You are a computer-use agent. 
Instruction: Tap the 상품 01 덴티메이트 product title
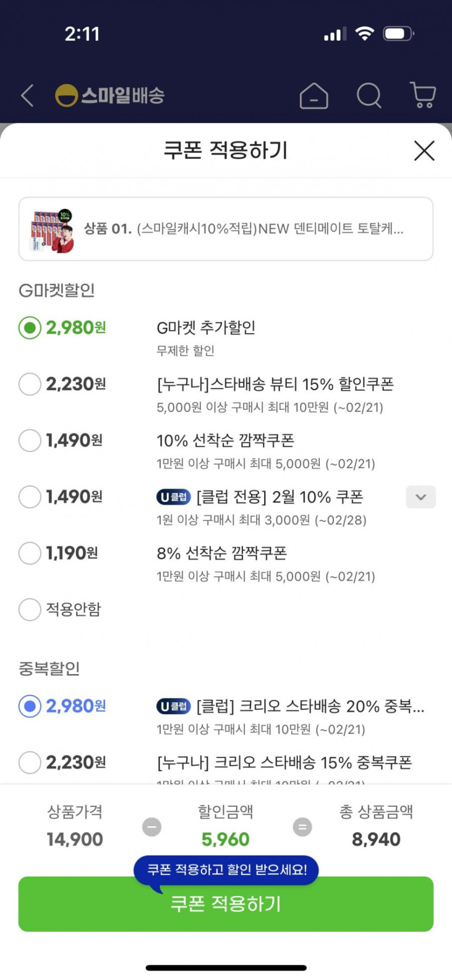(244, 229)
